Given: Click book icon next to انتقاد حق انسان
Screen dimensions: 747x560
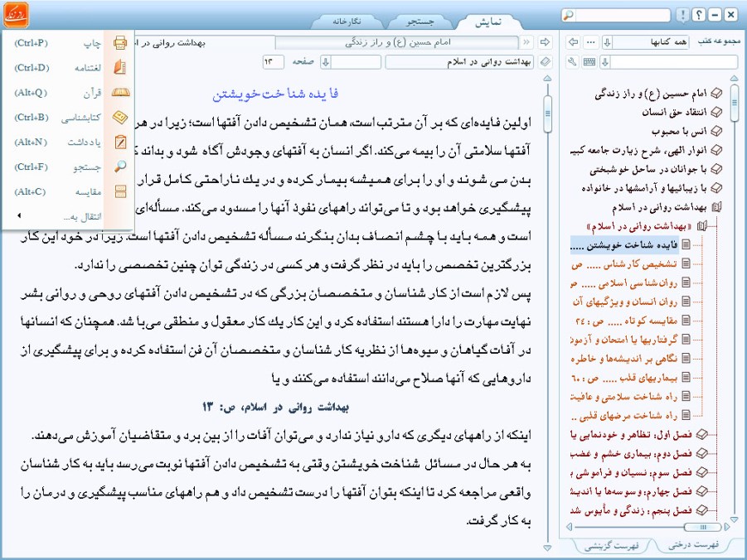Looking at the screenshot, I should (716, 113).
